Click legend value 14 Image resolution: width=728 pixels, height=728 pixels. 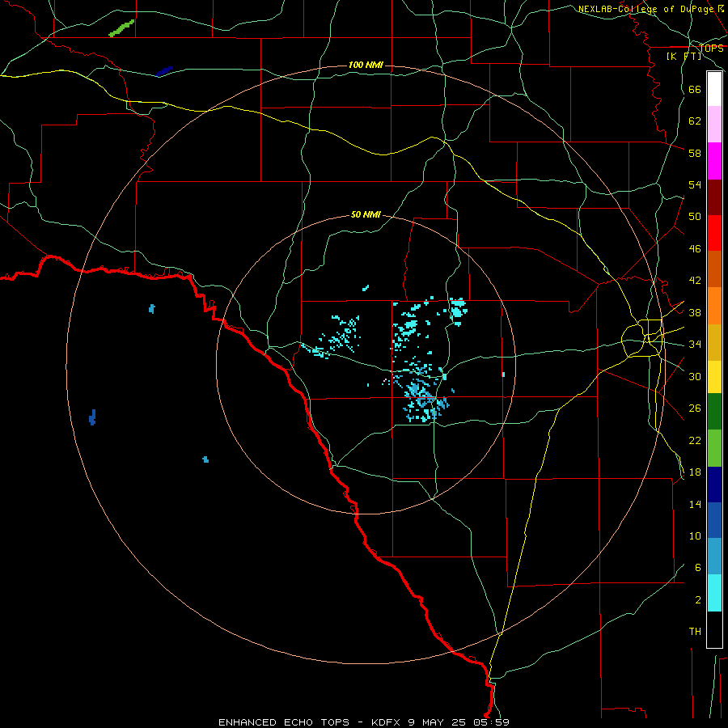(695, 504)
